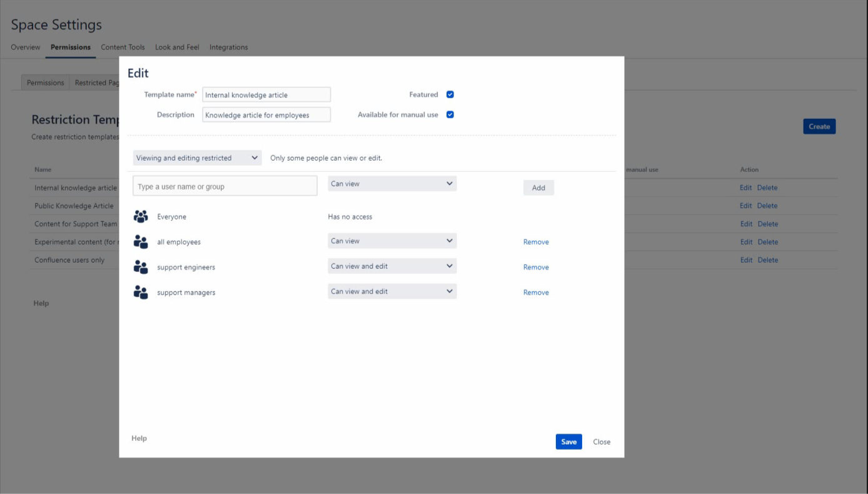Viewport: 868px width, 494px height.
Task: Switch to the Restricted Pages tab
Action: point(98,82)
